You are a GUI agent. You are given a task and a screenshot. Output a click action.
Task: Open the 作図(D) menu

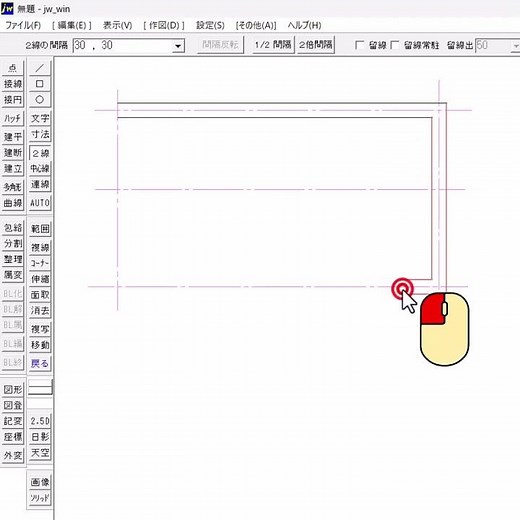164,25
